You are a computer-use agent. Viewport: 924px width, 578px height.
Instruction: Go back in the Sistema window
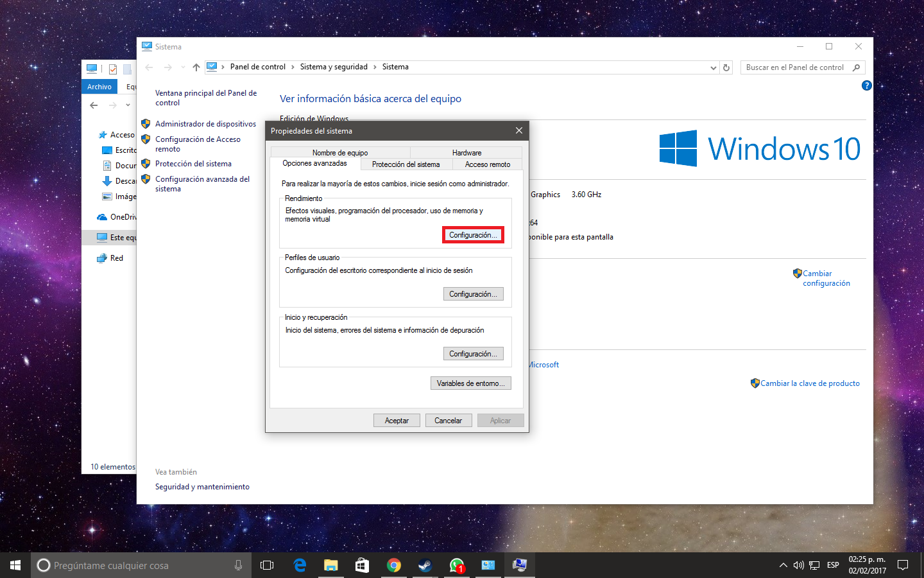coord(149,67)
